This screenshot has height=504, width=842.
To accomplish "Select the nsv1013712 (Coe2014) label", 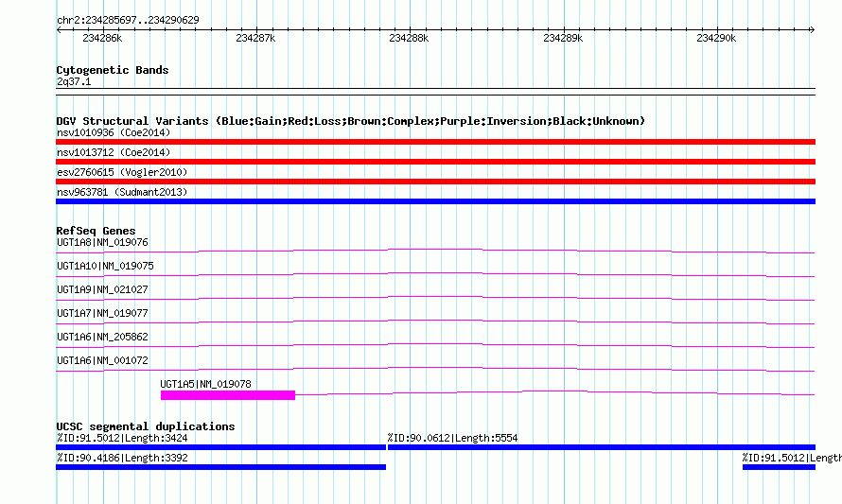I will pos(114,152).
